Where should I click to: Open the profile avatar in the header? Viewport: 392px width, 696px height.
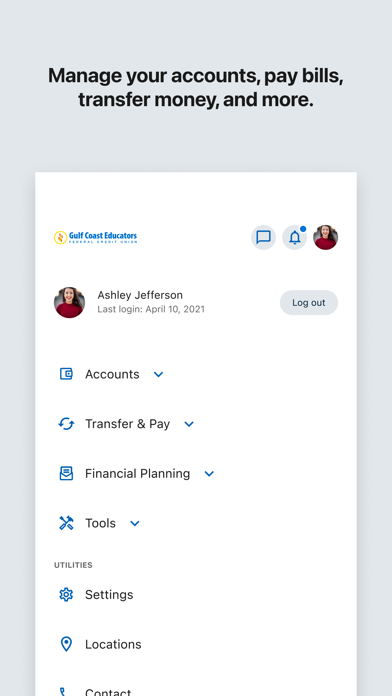tap(326, 237)
